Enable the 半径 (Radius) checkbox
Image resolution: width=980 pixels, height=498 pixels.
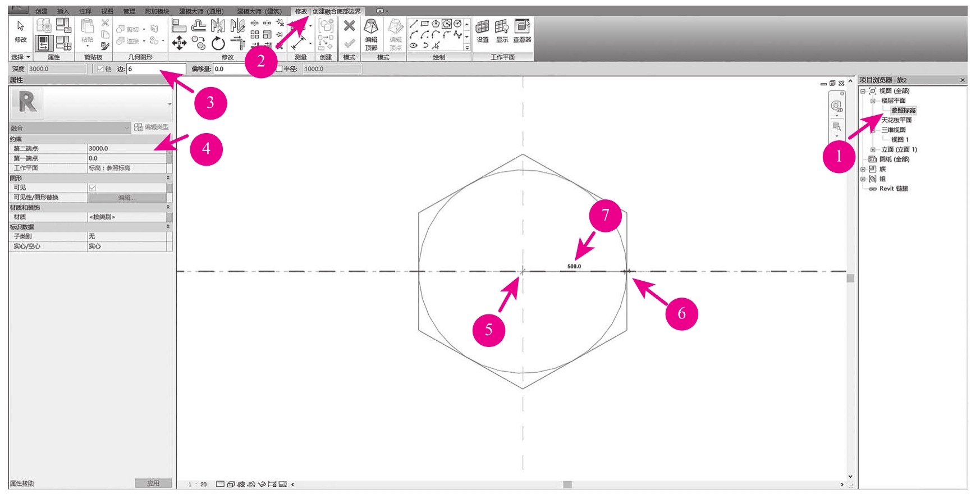279,69
